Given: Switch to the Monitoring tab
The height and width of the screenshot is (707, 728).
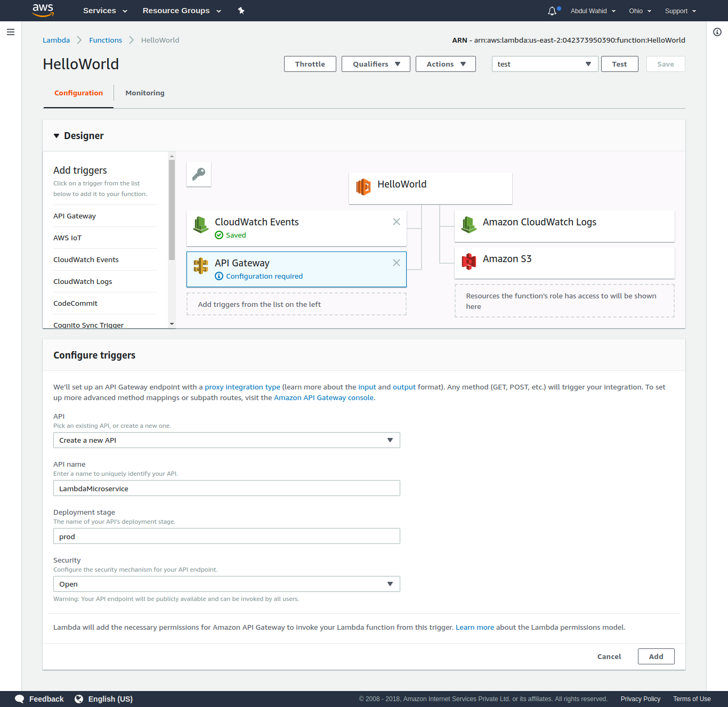Looking at the screenshot, I should point(145,93).
